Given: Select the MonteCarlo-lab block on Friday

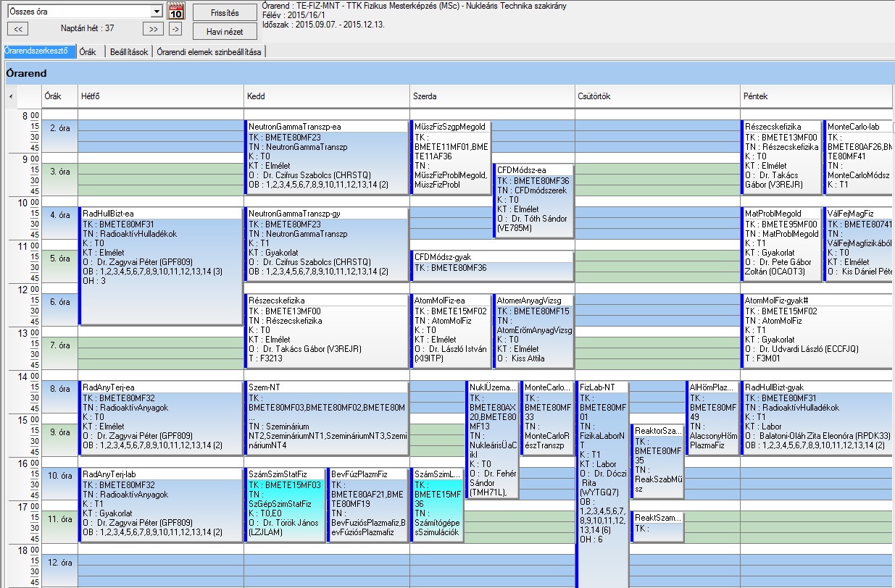Looking at the screenshot, I should [x=859, y=157].
